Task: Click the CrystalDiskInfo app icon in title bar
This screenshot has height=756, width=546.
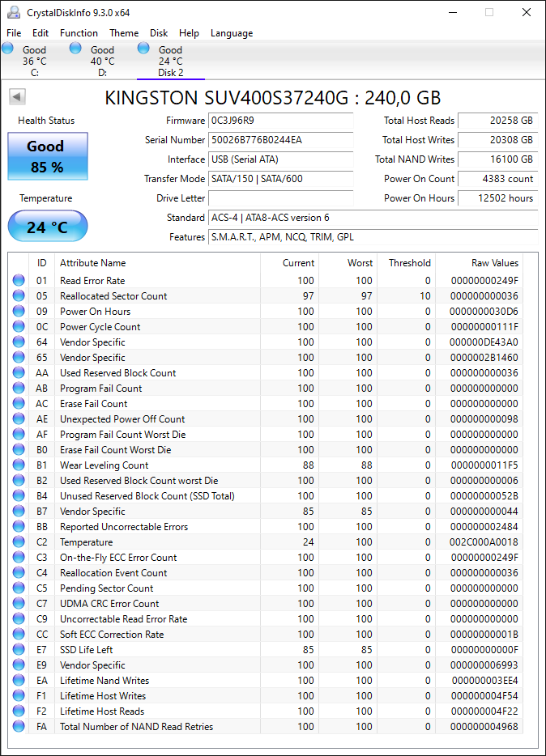Action: pos(14,12)
